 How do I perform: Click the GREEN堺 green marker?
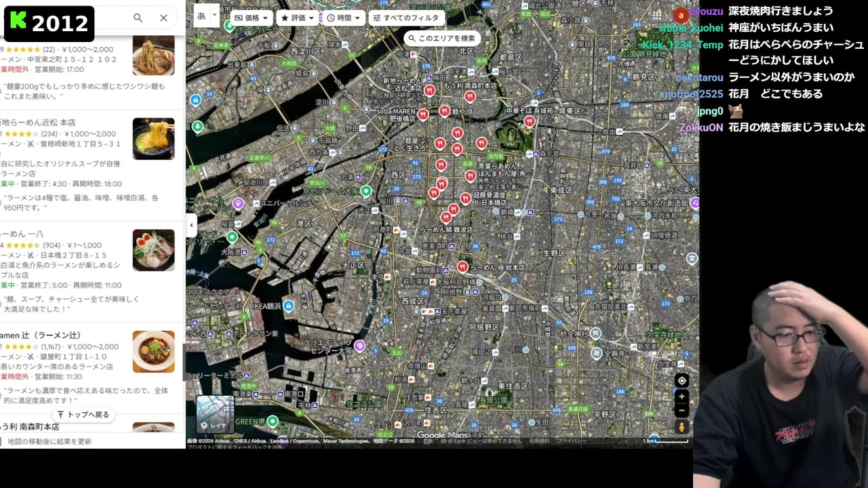(x=273, y=421)
